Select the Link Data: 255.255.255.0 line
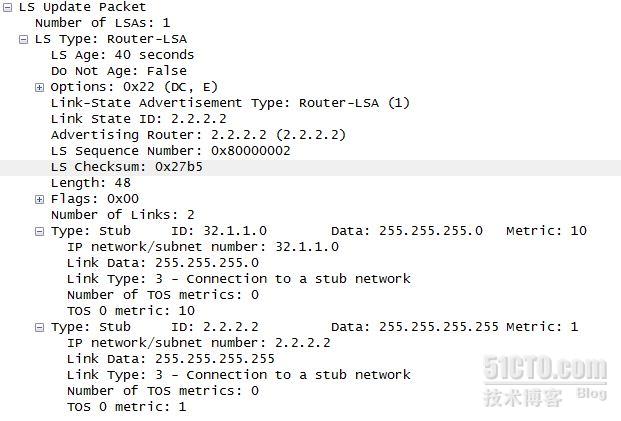This screenshot has width=621, height=421. coord(163,263)
